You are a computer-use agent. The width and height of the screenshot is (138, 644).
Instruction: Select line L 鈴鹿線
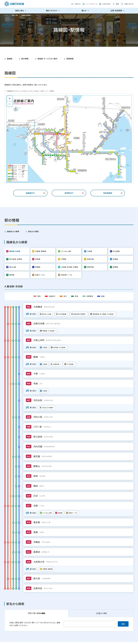coord(43,267)
